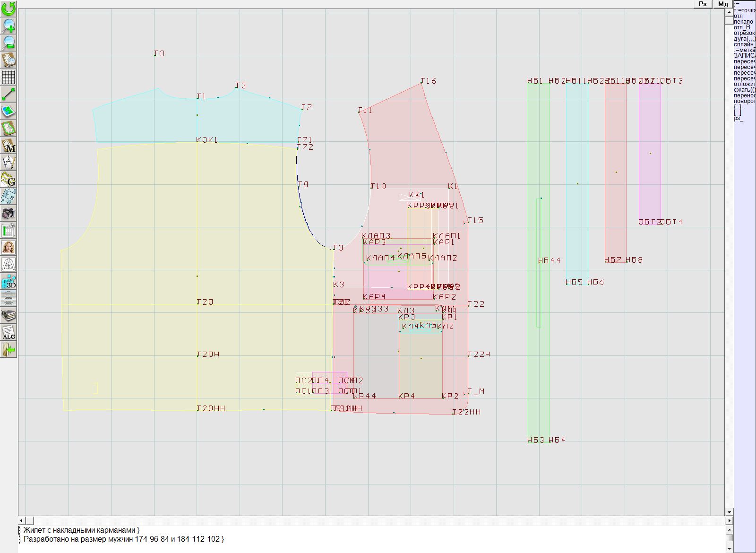Screen dimensions: 756x553
Task: Click the ALG algorithm document icon
Action: 9,333
